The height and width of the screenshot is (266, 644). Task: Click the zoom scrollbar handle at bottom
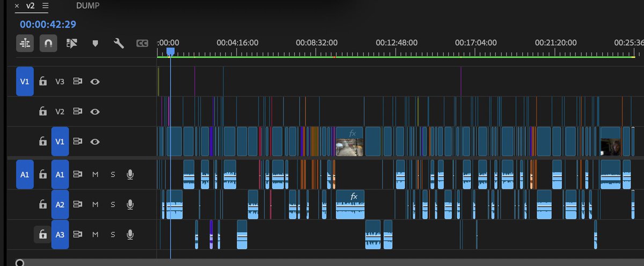point(20,262)
